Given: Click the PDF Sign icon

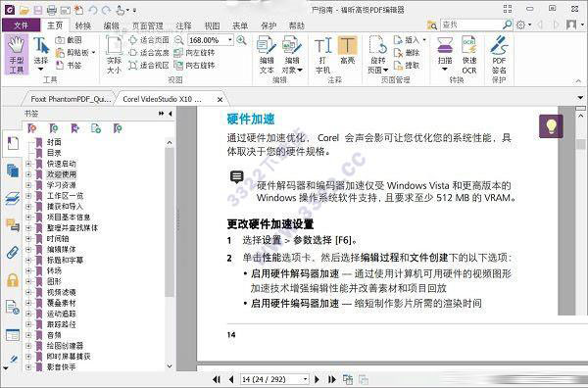Looking at the screenshot, I should pos(499,54).
